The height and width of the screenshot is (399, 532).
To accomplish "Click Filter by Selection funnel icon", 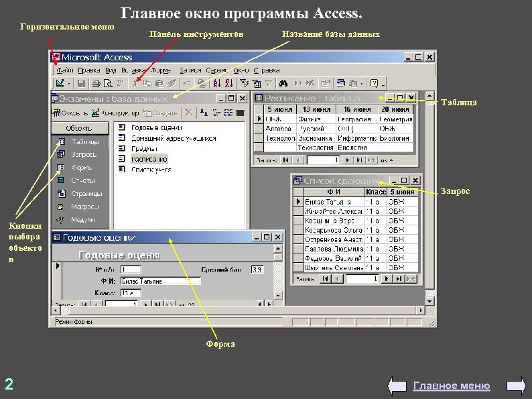I will (245, 83).
